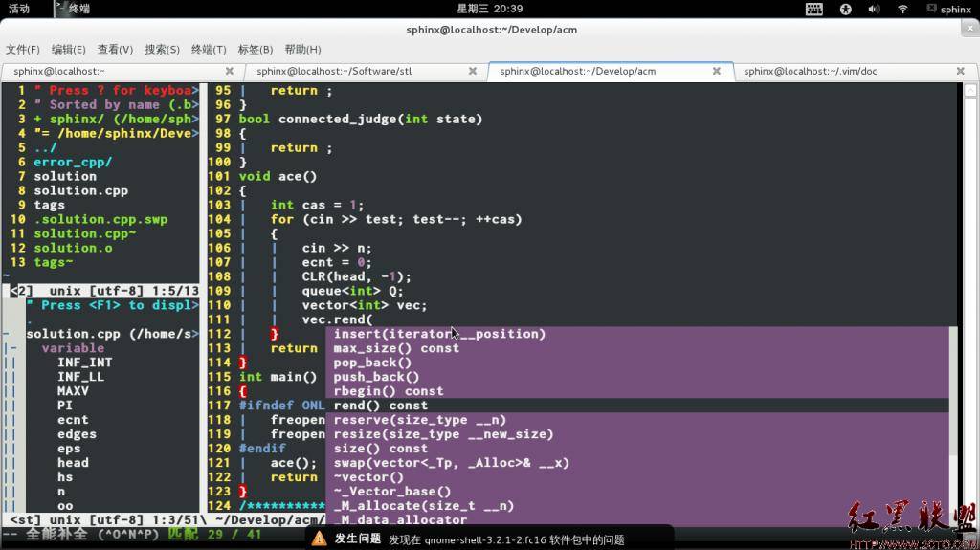The width and height of the screenshot is (980, 550).
Task: Click the warning icon in the notification
Action: (319, 539)
